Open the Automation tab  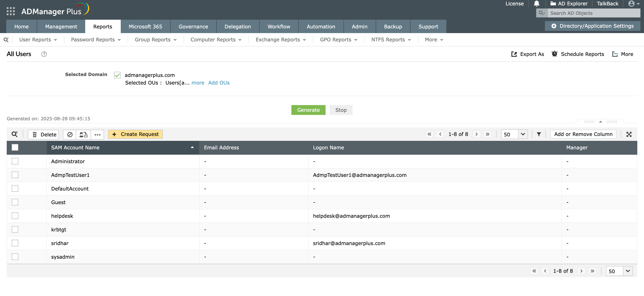321,27
